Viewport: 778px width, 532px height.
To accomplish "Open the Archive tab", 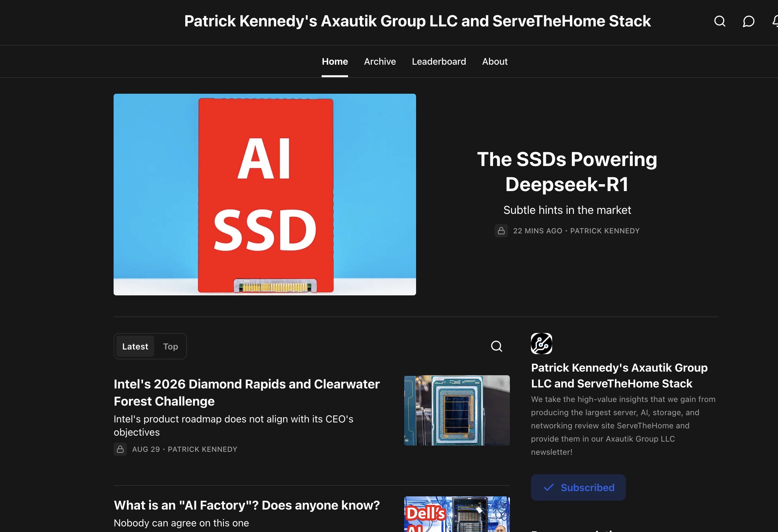I will click(380, 62).
